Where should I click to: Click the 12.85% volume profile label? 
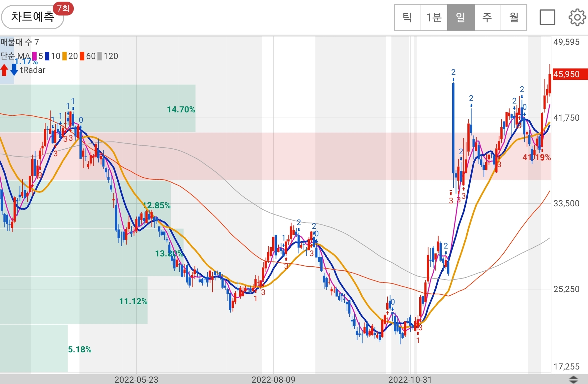157,205
